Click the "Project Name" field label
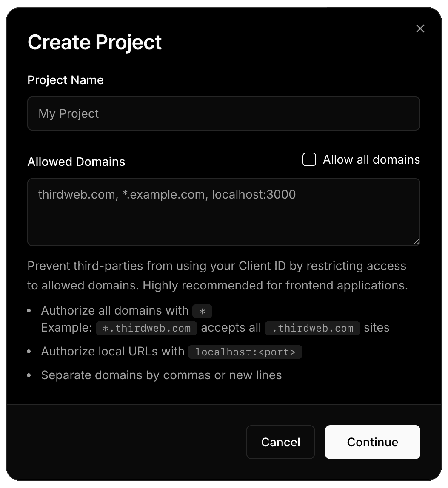Image resolution: width=448 pixels, height=488 pixels. point(66,80)
